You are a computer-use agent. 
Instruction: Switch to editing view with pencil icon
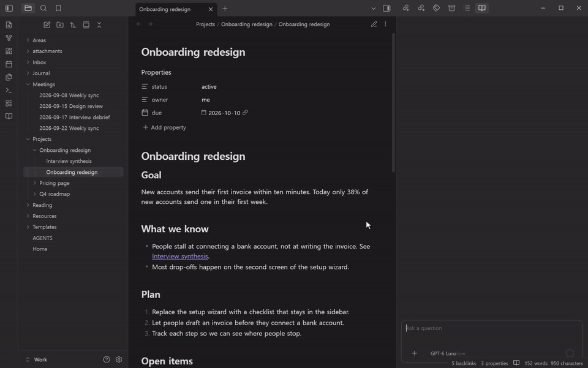[374, 24]
